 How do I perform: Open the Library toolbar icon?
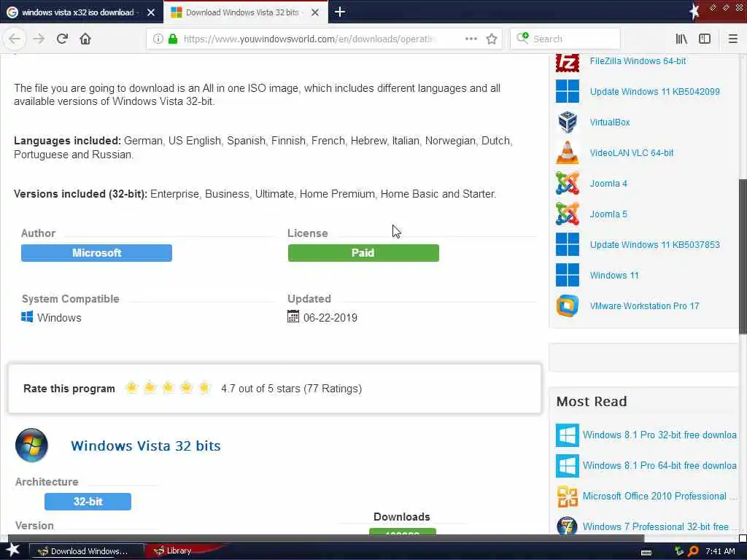(681, 39)
